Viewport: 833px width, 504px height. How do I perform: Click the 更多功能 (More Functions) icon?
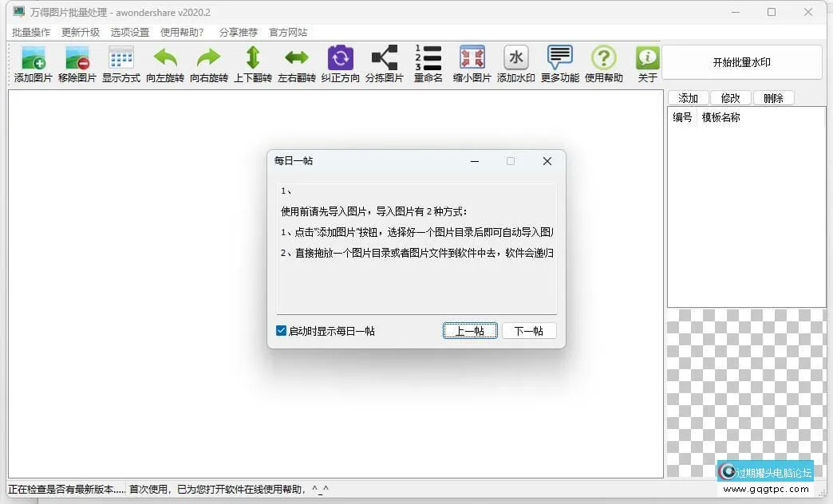tap(559, 64)
